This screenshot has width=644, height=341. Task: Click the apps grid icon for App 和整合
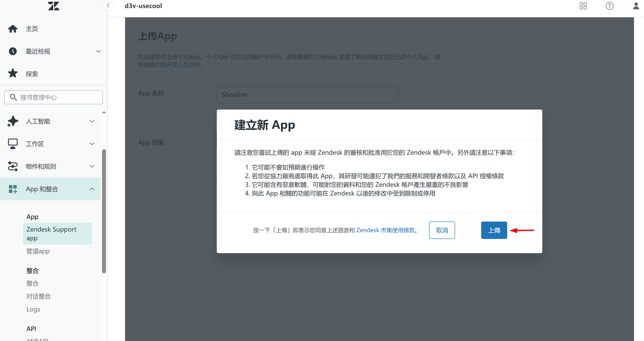point(13,189)
